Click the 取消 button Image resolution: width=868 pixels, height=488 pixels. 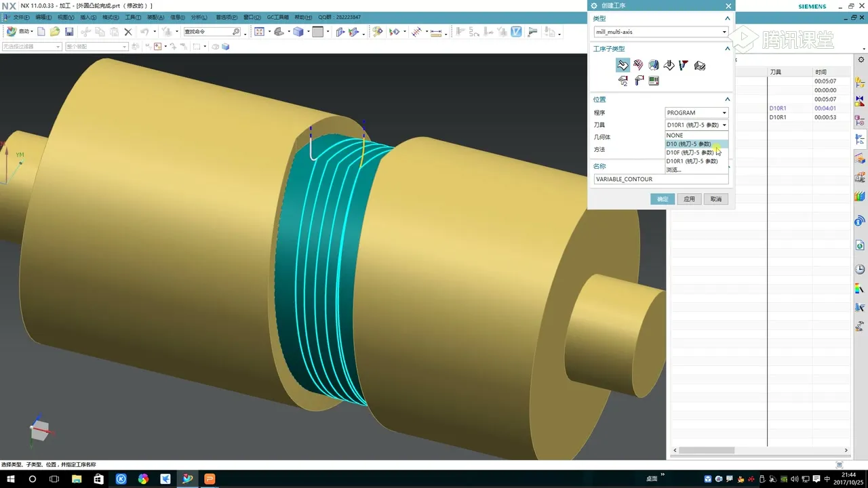point(715,199)
